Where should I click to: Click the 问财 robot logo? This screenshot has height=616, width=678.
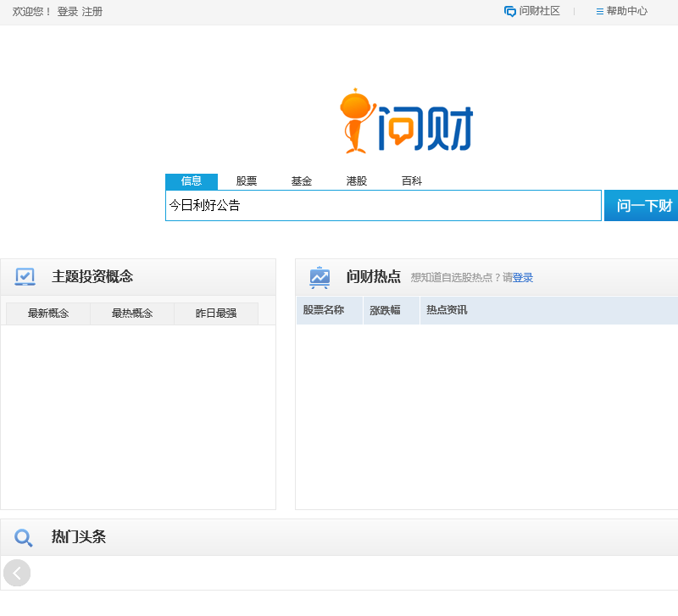click(406, 121)
